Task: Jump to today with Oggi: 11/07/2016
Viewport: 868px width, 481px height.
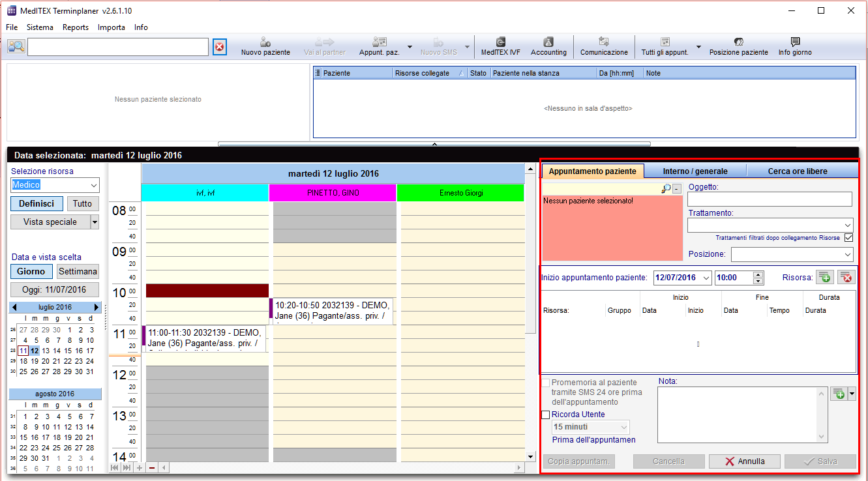Action: pos(55,289)
